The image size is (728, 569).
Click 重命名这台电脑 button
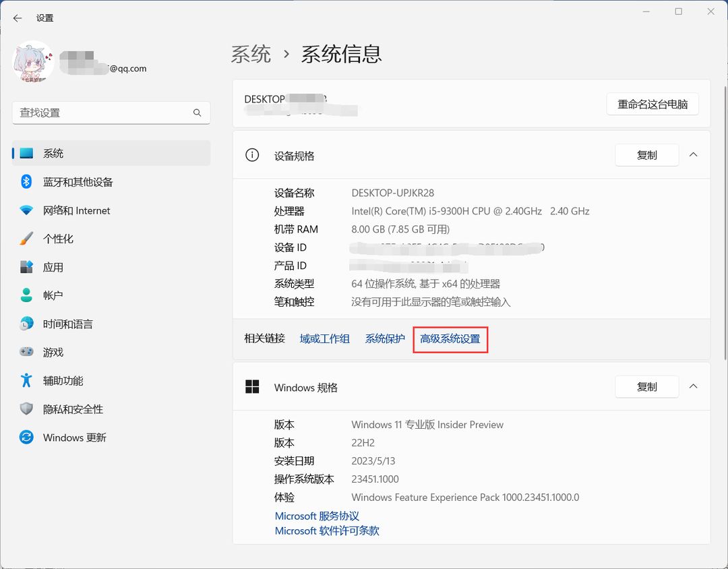pyautogui.click(x=653, y=104)
